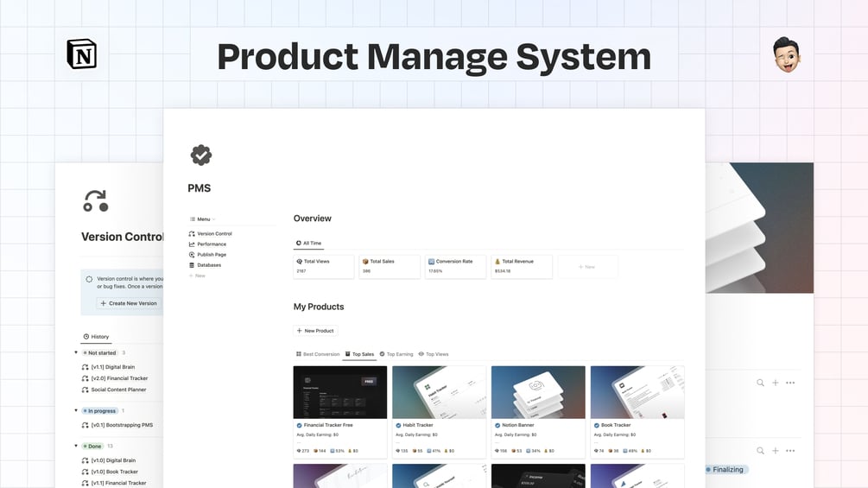
Task: Open Performance via its chart icon
Action: pyautogui.click(x=192, y=244)
